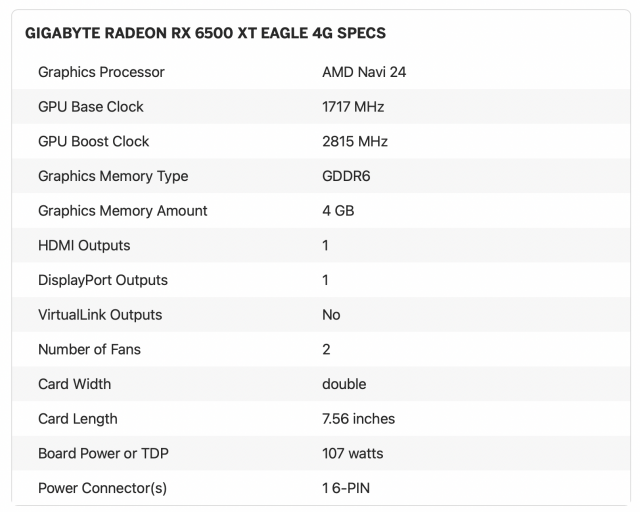Viewport: 640px width, 512px height.
Task: Select the GPU Boost Clock label
Action: pyautogui.click(x=94, y=141)
